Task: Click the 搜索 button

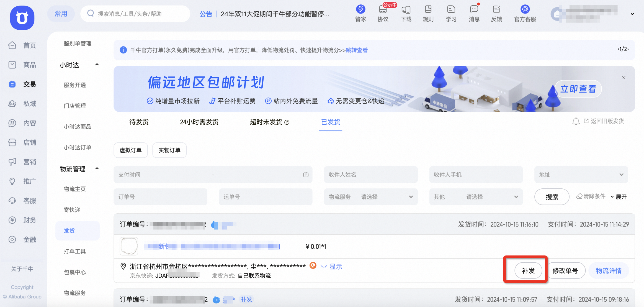Action: pos(552,197)
